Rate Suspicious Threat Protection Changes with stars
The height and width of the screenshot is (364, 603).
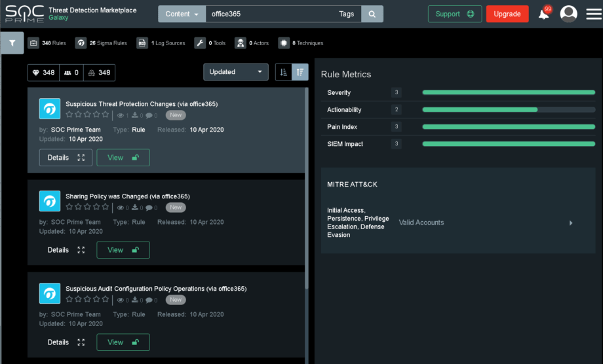click(87, 115)
